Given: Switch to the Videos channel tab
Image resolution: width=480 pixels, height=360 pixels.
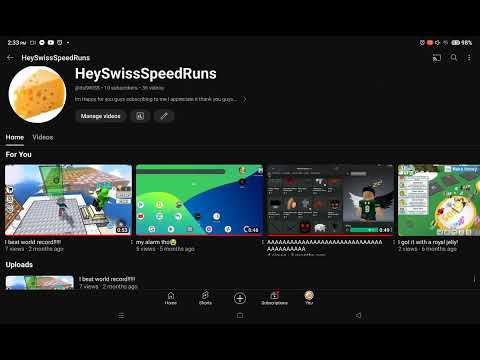Looking at the screenshot, I should tap(43, 137).
